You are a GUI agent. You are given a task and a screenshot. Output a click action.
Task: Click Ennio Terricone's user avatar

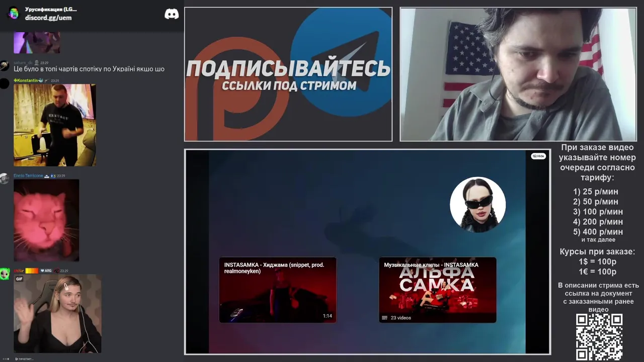click(x=5, y=178)
